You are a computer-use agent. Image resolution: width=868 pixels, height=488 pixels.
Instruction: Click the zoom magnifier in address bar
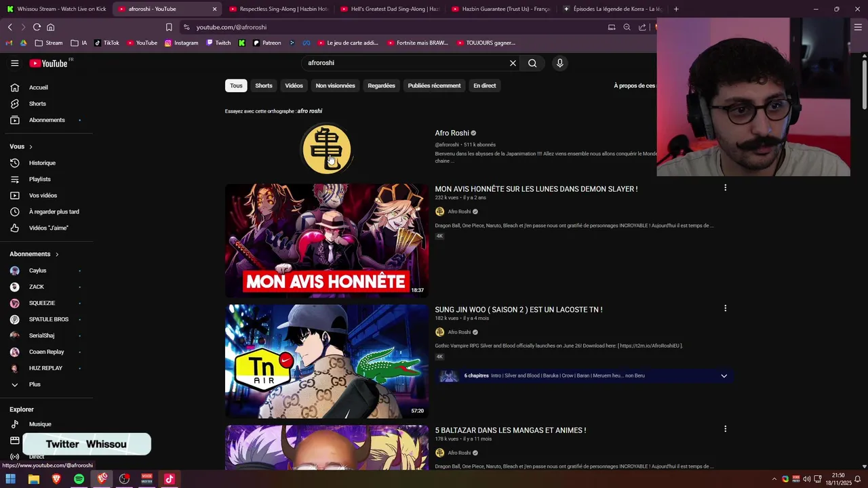pyautogui.click(x=627, y=27)
